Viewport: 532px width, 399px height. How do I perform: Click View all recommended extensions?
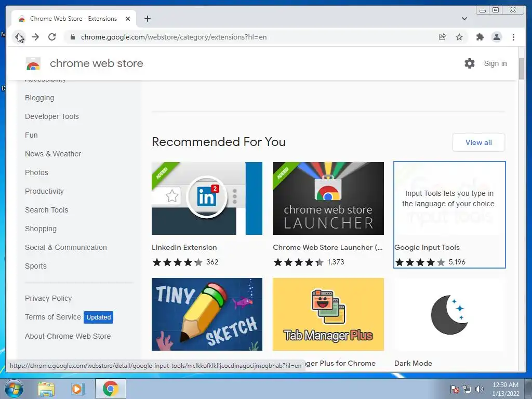478,142
